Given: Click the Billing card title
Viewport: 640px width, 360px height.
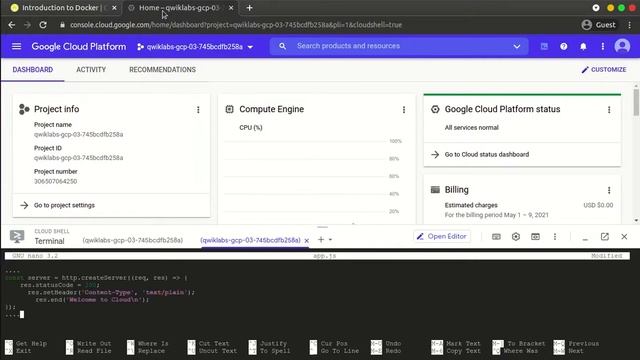Looking at the screenshot, I should (x=456, y=190).
